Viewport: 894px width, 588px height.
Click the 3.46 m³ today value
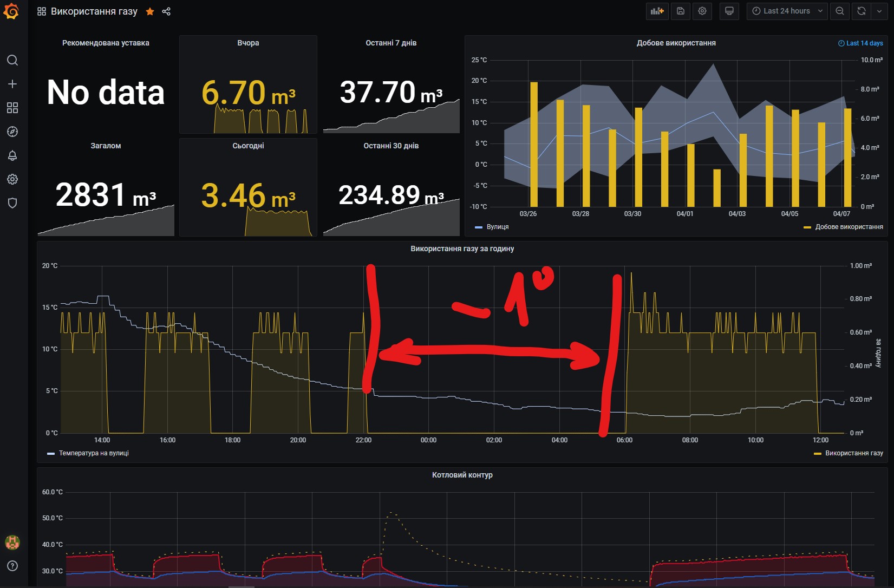[248, 195]
